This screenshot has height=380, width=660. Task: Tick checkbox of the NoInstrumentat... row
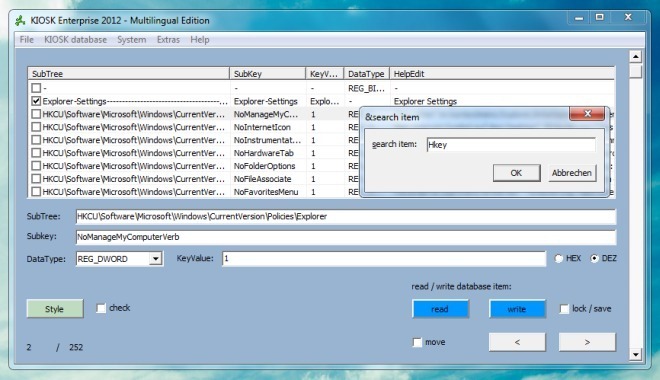coord(36,140)
